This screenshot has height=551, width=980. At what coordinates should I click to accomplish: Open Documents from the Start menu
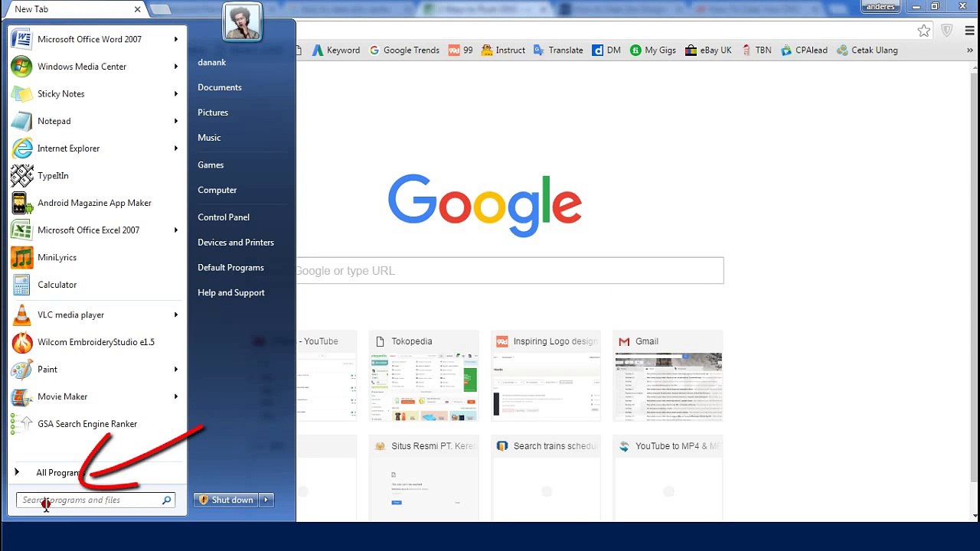[x=220, y=87]
